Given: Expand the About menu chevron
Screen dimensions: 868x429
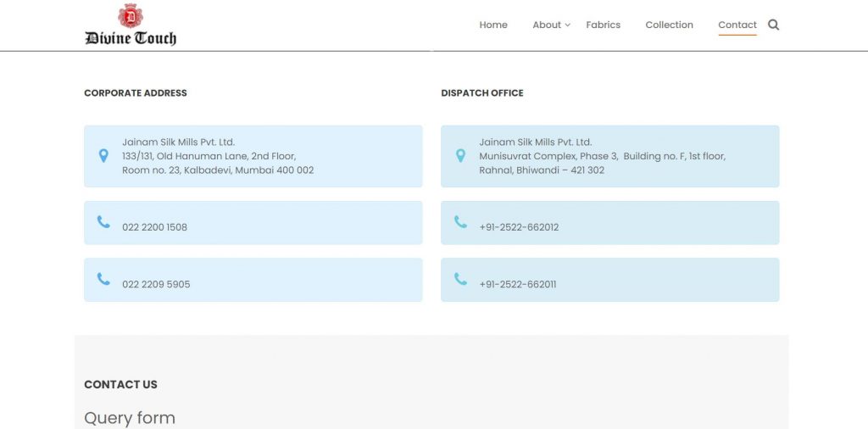Looking at the screenshot, I should coord(567,25).
